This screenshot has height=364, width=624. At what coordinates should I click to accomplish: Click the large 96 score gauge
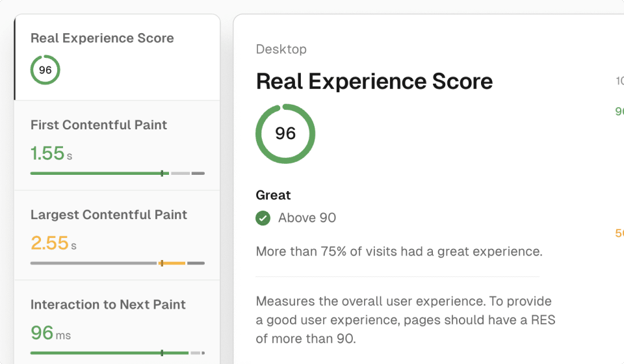click(285, 134)
